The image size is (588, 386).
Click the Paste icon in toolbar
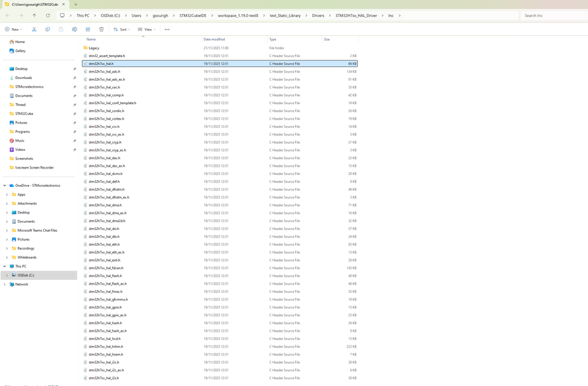(x=61, y=29)
